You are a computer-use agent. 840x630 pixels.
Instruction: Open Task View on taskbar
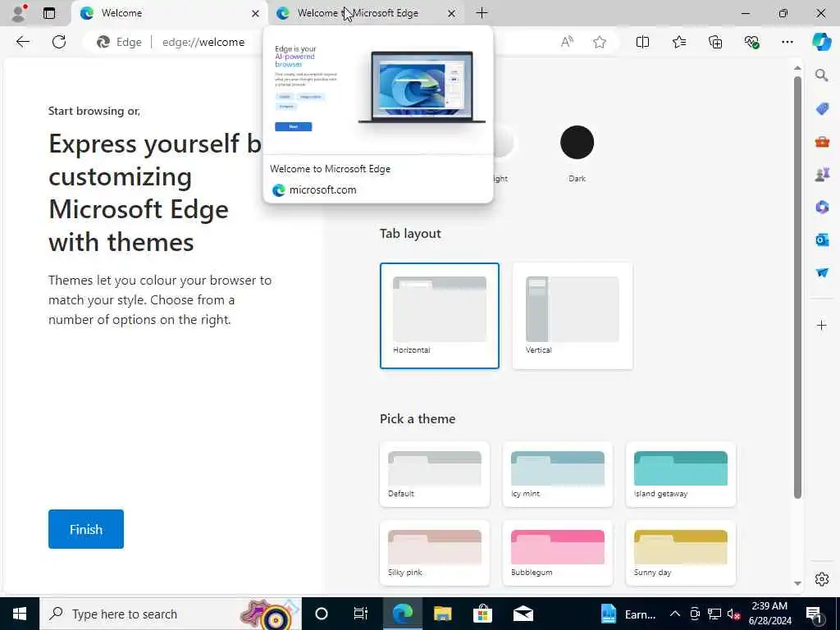(361, 614)
